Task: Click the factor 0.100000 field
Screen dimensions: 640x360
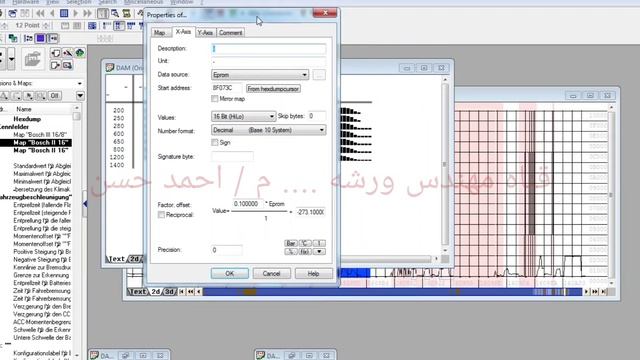Action: click(x=248, y=203)
